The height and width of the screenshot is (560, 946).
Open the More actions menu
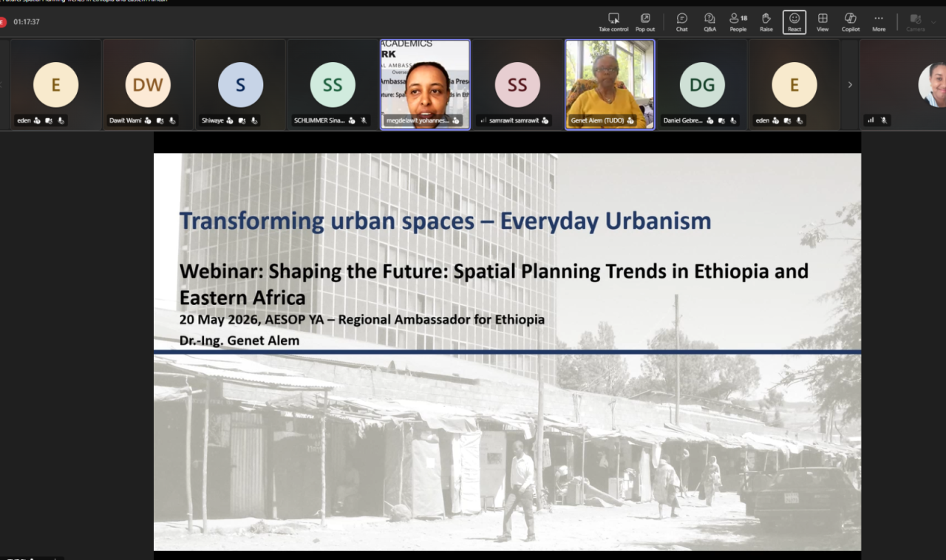click(879, 22)
